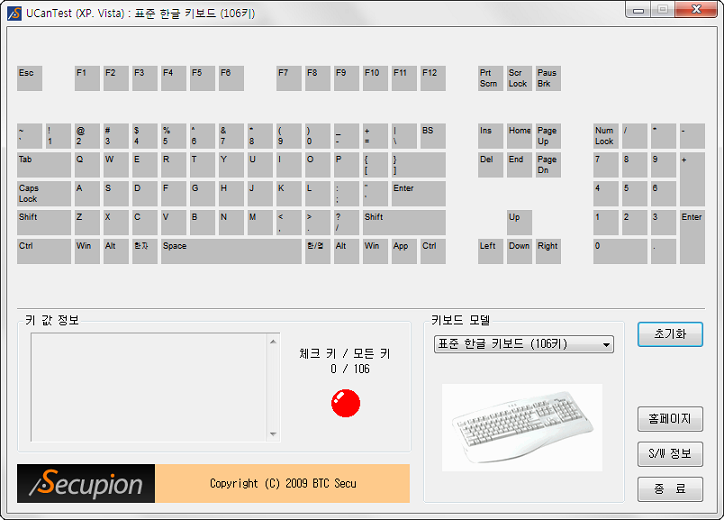The height and width of the screenshot is (520, 724).
Task: Click the M key tile
Action: pos(260,223)
